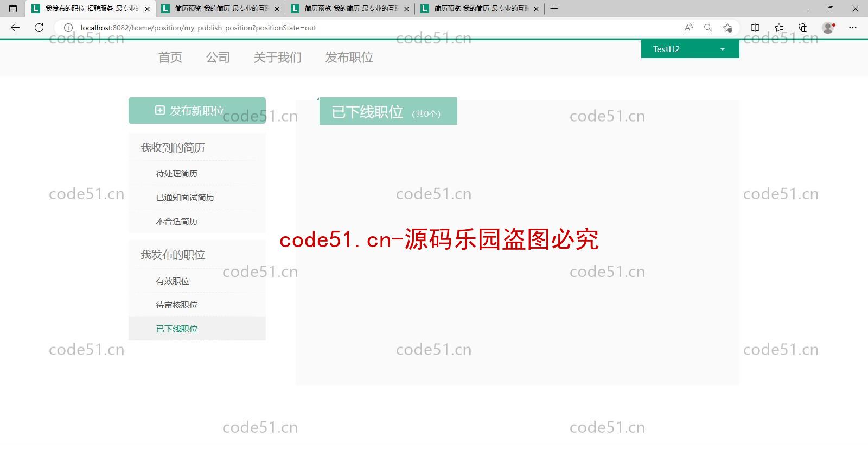Screen dimensions: 868x467
Task: Click the 我收到的简历 section heading
Action: 173,148
